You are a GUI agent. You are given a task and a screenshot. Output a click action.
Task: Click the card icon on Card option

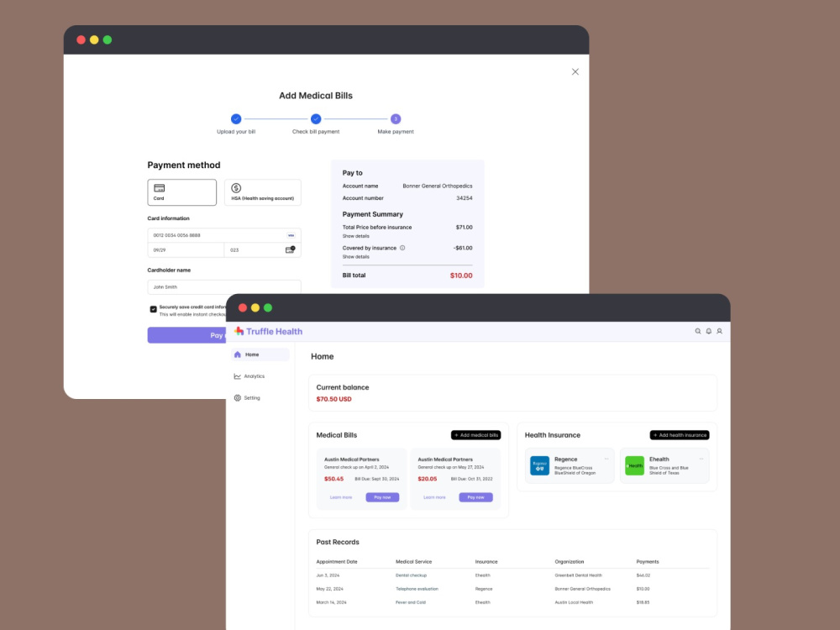tap(159, 188)
